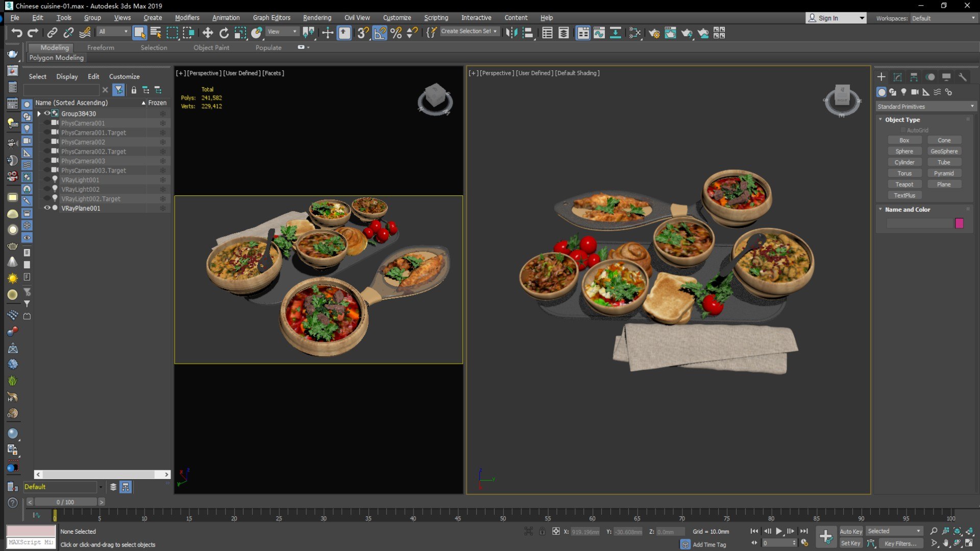Toggle frozen state of PhysCamera001
The width and height of the screenshot is (980, 551).
click(163, 123)
